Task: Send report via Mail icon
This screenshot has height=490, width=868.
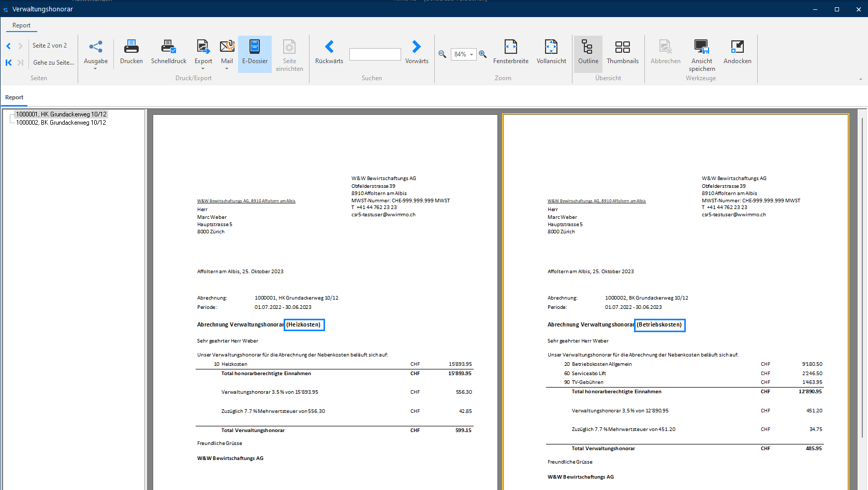Action: tap(227, 47)
